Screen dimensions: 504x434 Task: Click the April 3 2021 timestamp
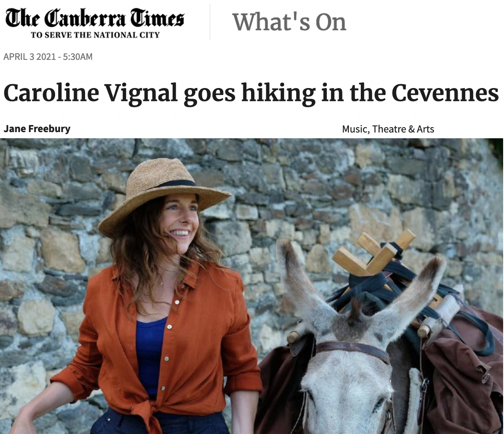pos(48,57)
